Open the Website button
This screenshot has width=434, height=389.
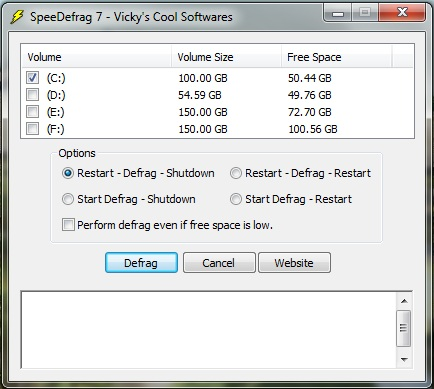pos(294,263)
